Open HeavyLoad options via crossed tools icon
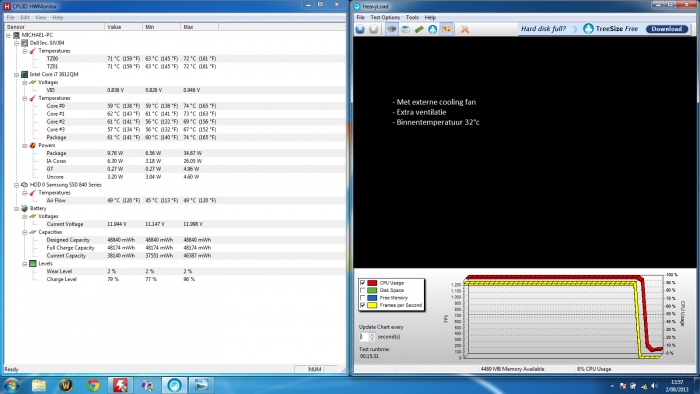 point(465,29)
